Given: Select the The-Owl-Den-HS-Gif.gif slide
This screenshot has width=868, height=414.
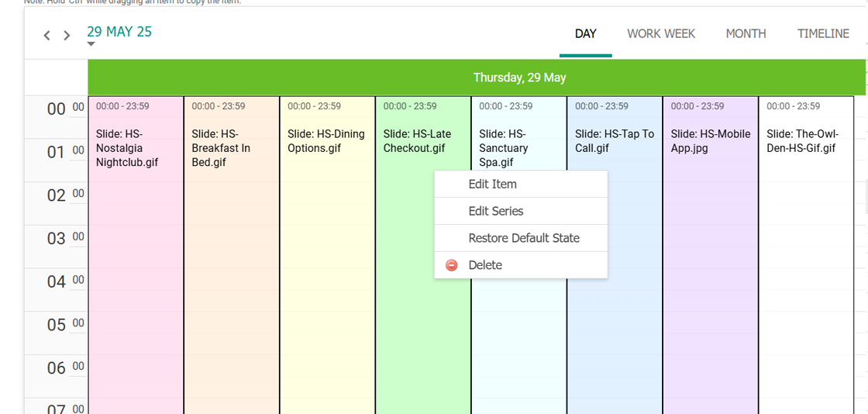Looking at the screenshot, I should coord(806,255).
